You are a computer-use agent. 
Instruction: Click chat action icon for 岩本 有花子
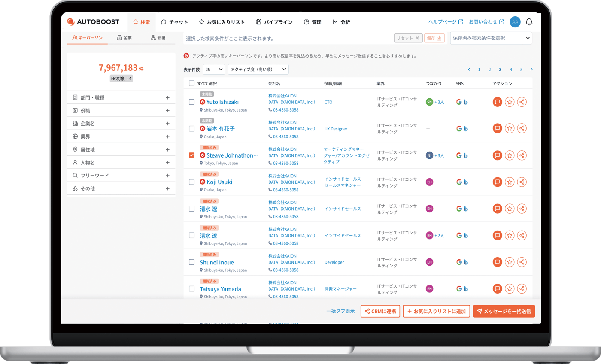[498, 128]
